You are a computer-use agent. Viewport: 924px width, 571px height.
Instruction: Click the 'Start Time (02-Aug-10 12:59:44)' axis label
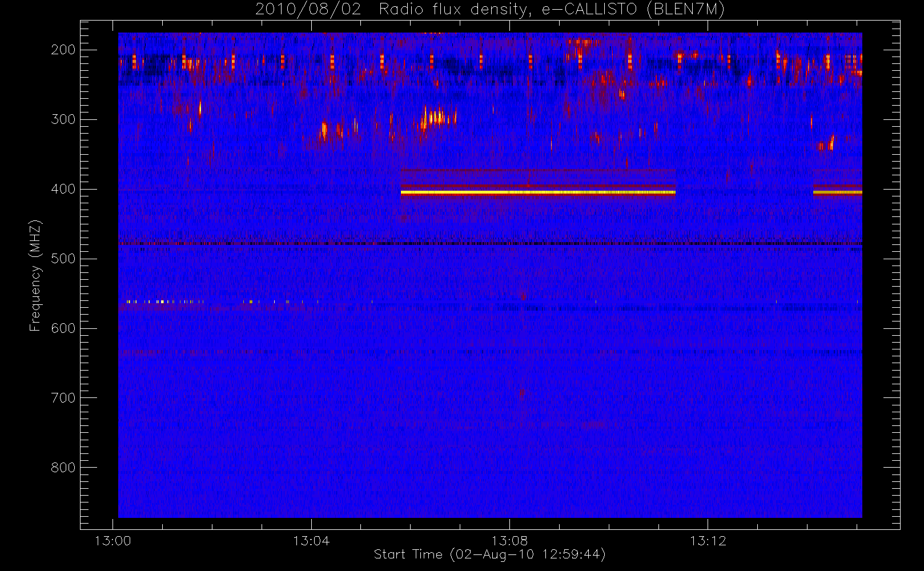coord(489,554)
